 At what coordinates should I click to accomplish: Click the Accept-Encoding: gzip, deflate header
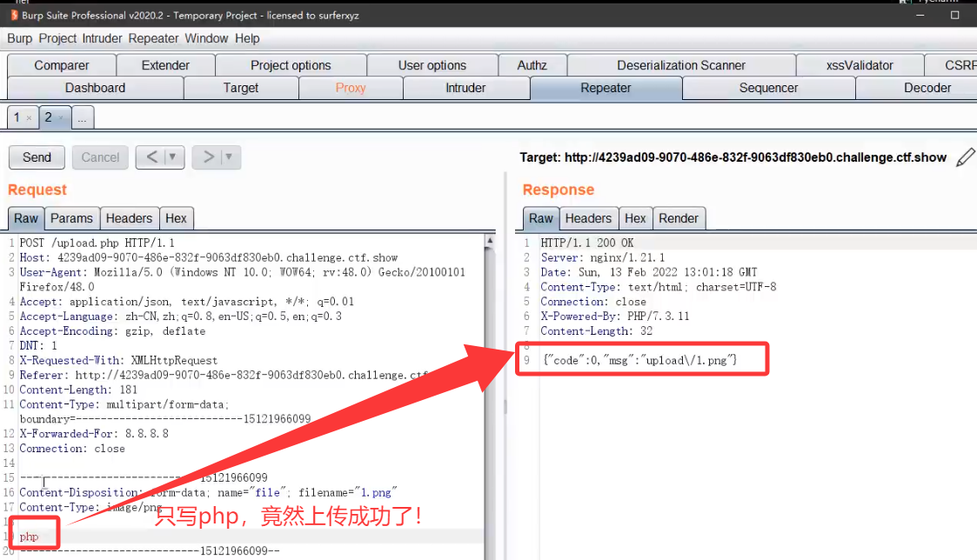pyautogui.click(x=112, y=331)
